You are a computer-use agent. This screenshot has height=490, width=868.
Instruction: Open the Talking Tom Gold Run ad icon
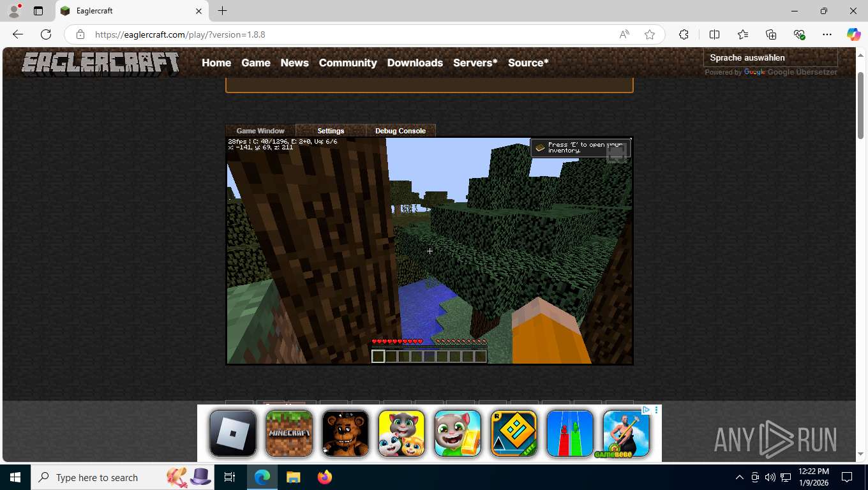(458, 433)
